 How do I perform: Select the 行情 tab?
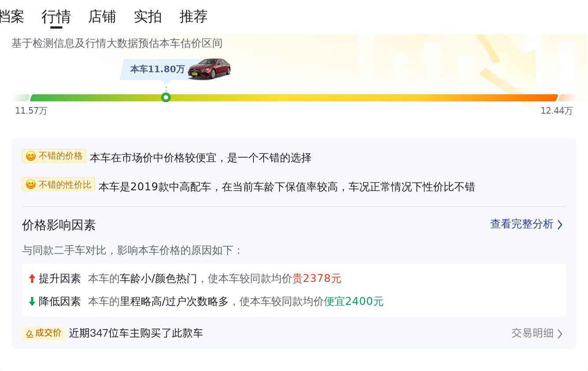56,17
